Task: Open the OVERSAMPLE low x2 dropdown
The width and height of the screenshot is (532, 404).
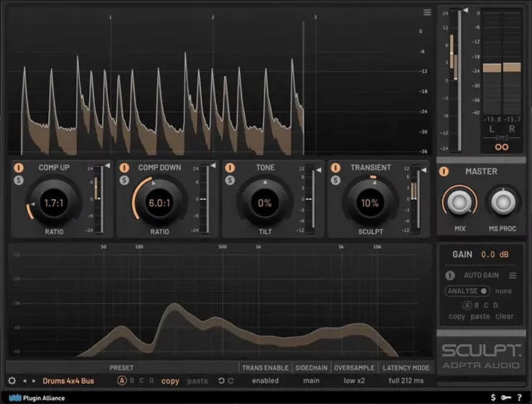Action: pos(354,380)
